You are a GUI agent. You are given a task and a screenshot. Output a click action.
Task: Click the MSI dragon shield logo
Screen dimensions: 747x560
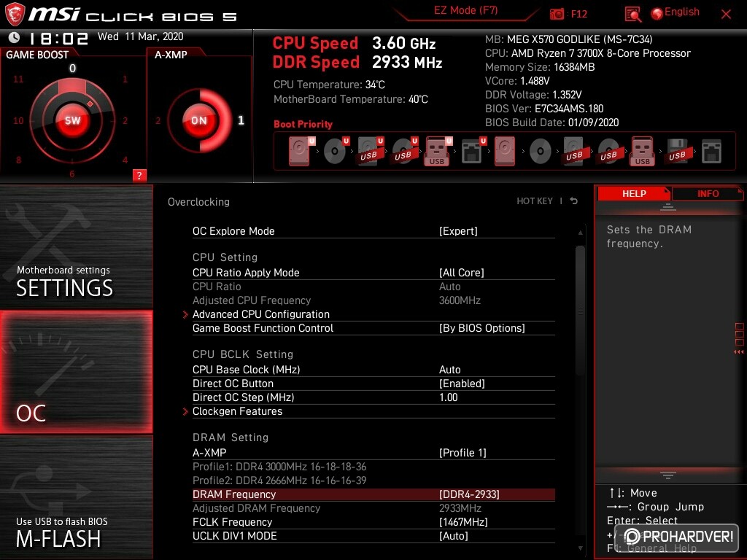click(x=15, y=14)
